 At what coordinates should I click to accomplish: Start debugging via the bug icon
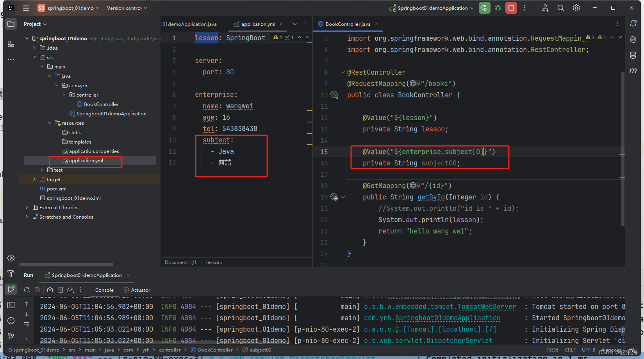pos(498,7)
